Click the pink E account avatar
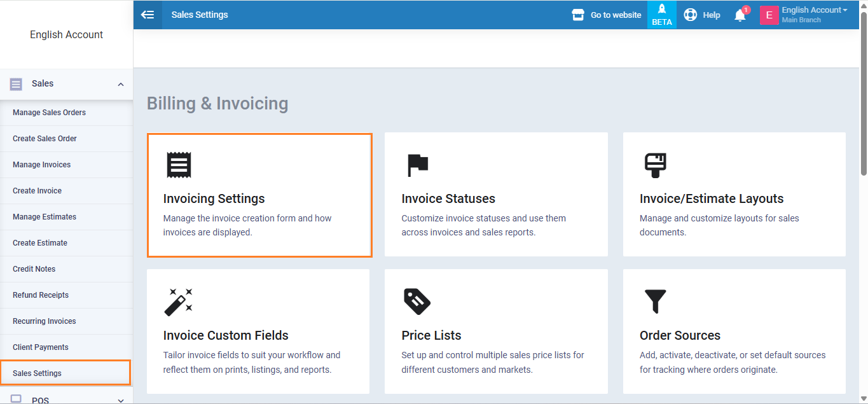The width and height of the screenshot is (868, 404). (x=769, y=15)
